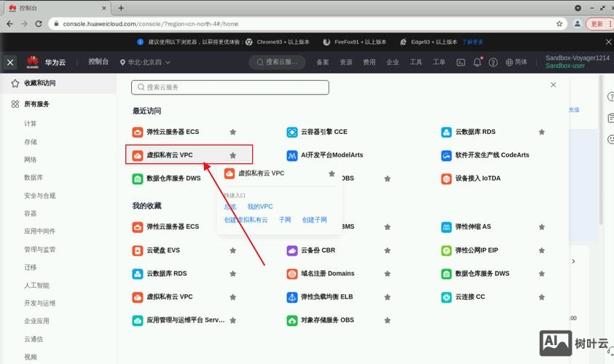Toggle favorite star for 弹性负载均衡 ELB
Image resolution: width=614 pixels, height=364 pixels.
[387, 297]
